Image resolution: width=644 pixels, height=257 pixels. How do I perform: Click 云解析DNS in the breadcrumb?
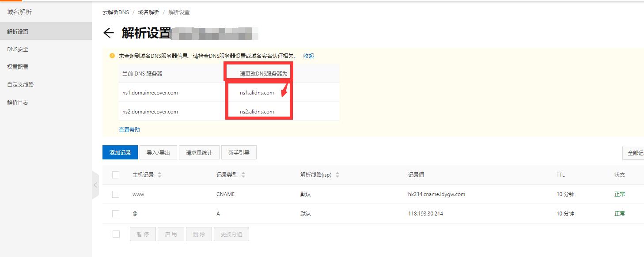116,12
